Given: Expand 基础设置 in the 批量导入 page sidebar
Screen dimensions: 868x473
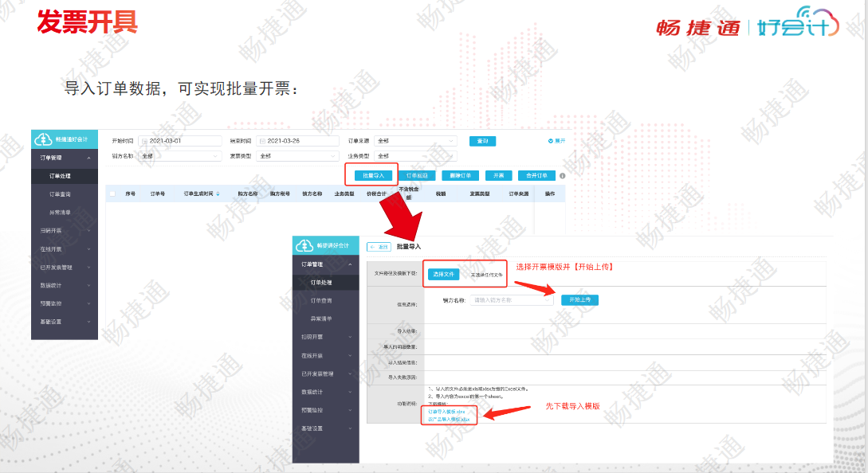Looking at the screenshot, I should [350, 428].
